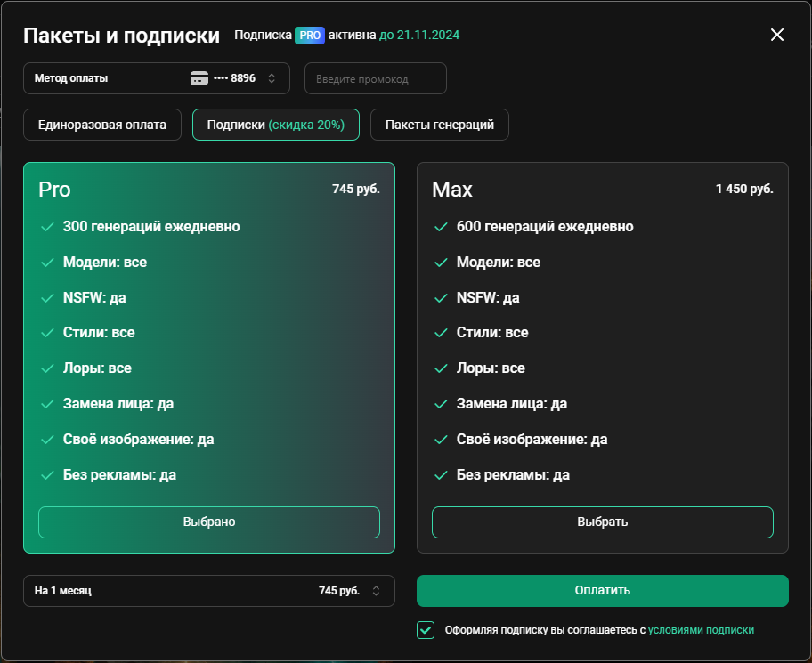Open the условиями подписки link
The image size is (812, 663).
pos(701,630)
